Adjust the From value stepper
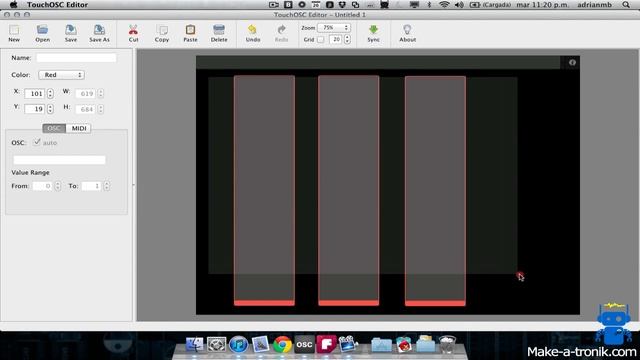 point(58,186)
